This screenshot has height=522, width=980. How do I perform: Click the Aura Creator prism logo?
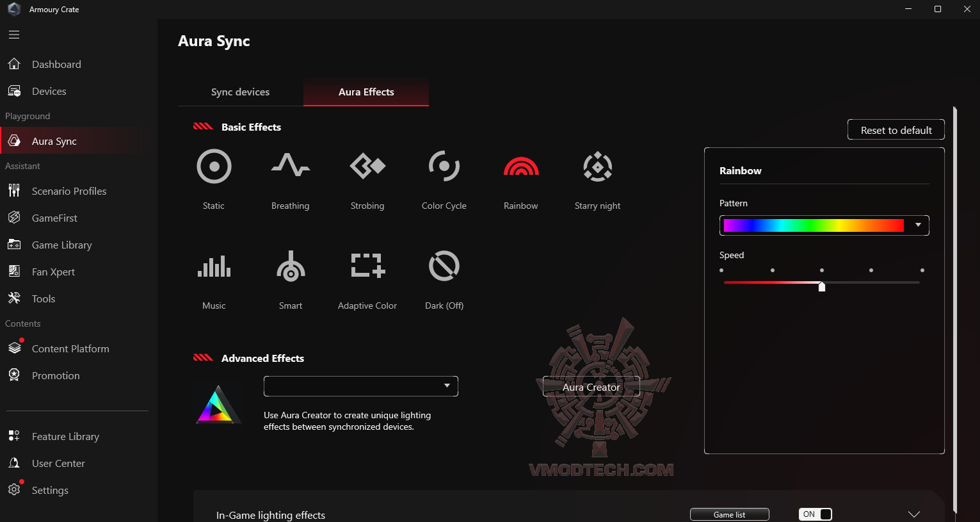click(x=218, y=404)
